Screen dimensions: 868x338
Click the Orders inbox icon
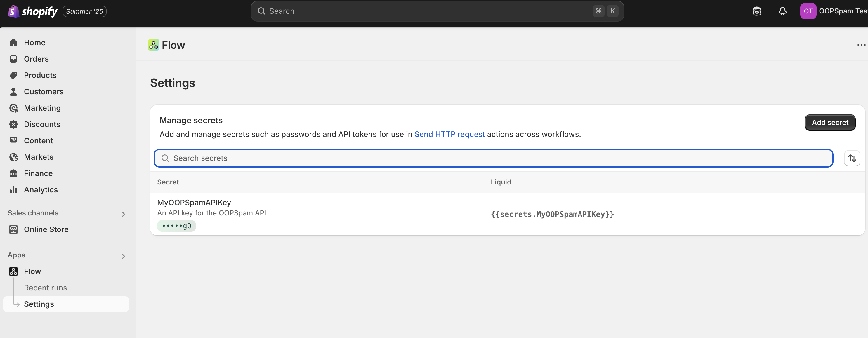(13, 59)
